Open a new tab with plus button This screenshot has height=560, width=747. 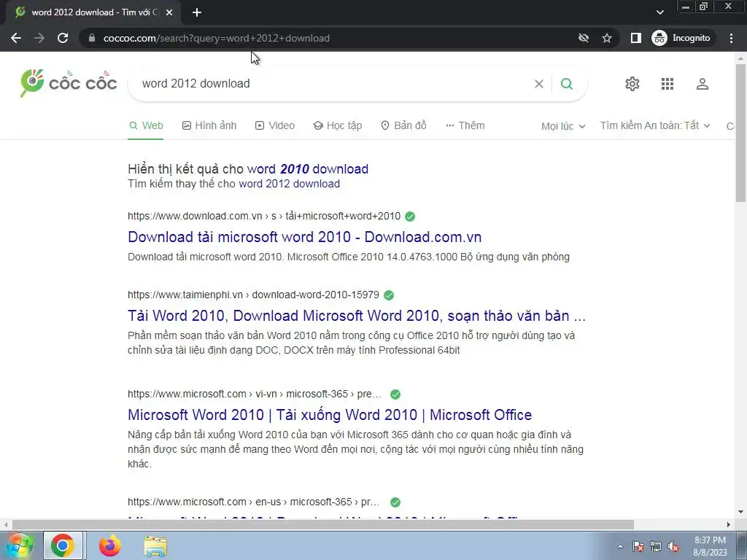197,12
